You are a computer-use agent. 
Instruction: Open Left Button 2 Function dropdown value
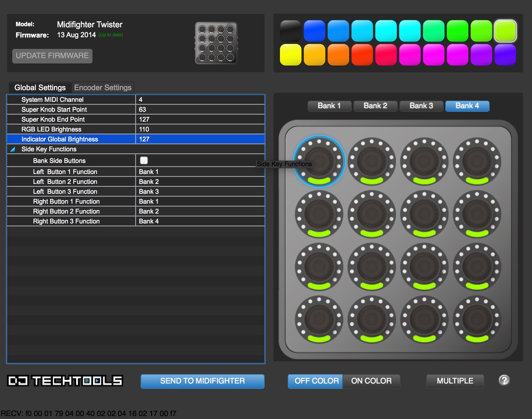200,182
